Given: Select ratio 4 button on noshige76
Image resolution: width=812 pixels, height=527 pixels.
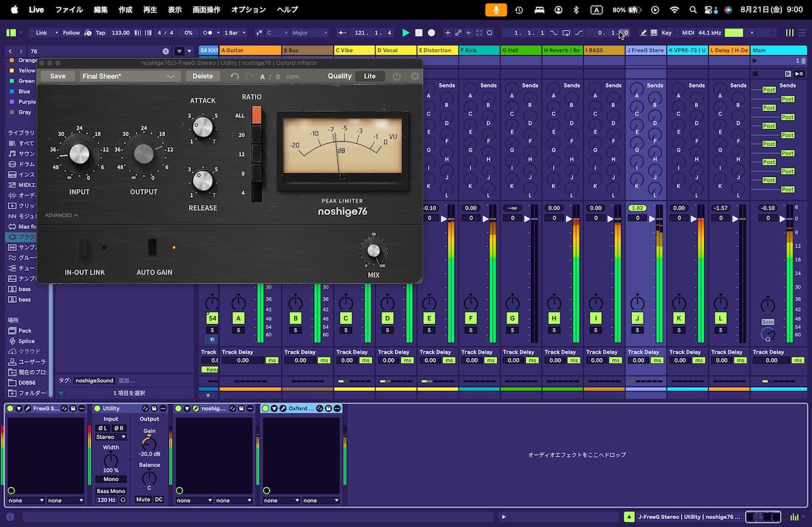Looking at the screenshot, I should (257, 193).
